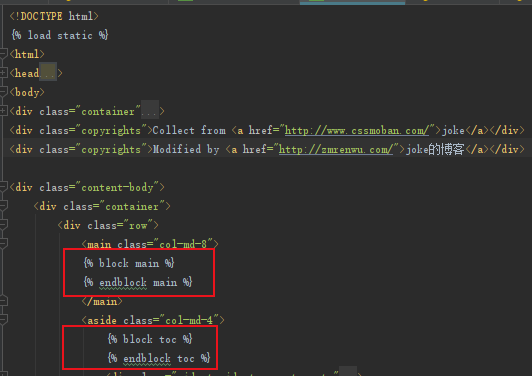Collapse the html tag fold marker
Image resolution: width=532 pixels, height=376 pixels.
pyautogui.click(x=3, y=54)
